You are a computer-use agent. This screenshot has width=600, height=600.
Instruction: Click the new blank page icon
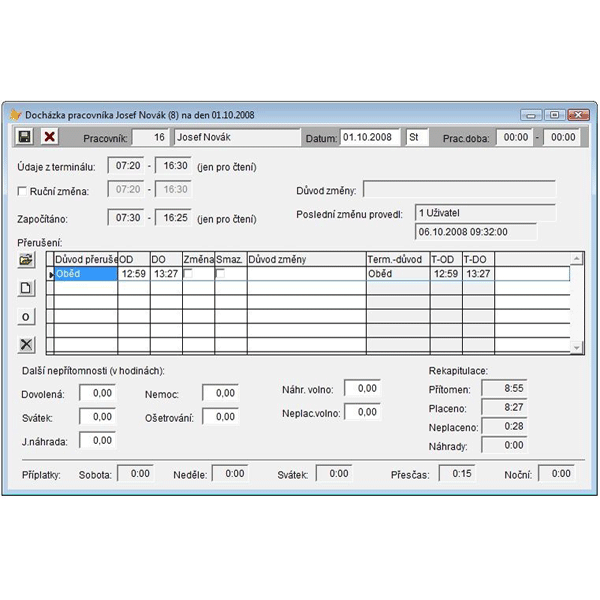(26, 288)
